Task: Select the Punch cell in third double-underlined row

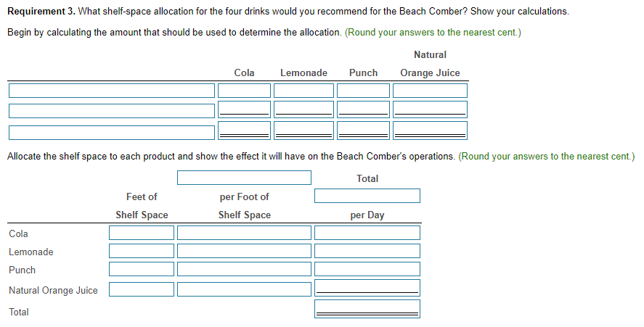Action: pos(364,131)
